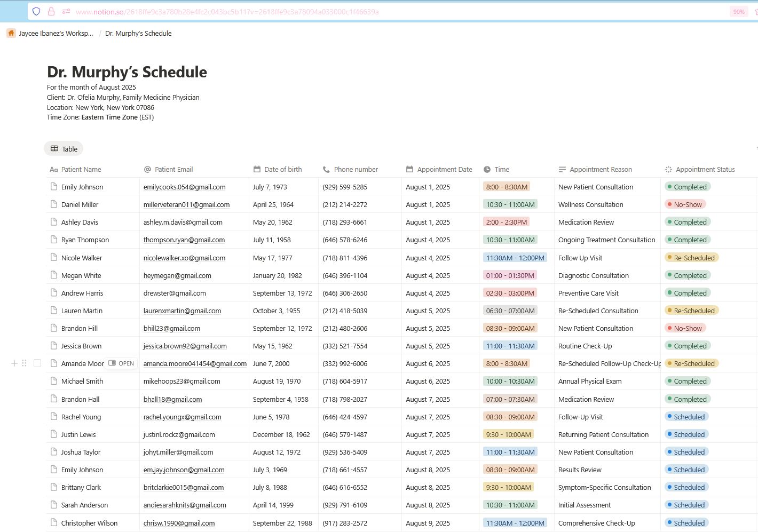Click the page icon beside Brandon Hill
758x532 pixels.
pyautogui.click(x=54, y=328)
